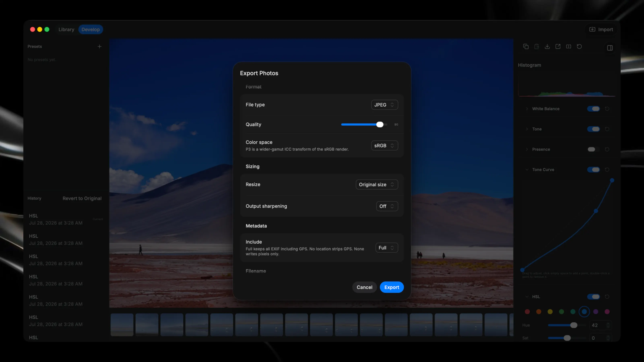Click the Hue value field showing 42

[600, 325]
